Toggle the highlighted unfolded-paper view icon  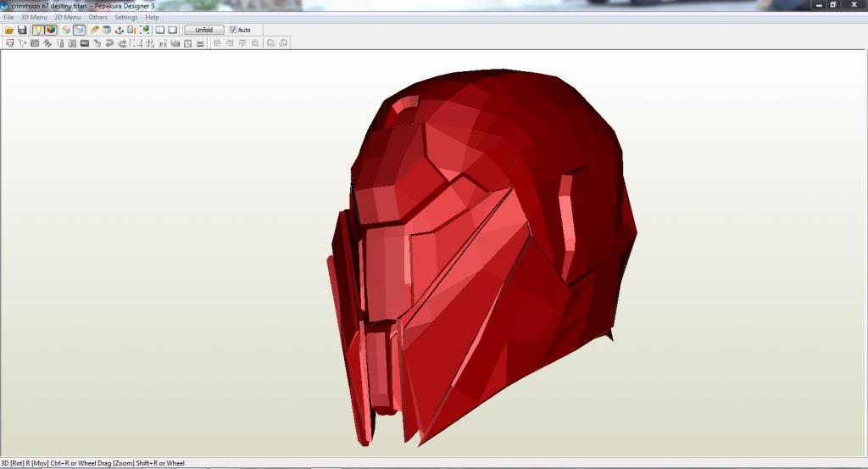80,30
